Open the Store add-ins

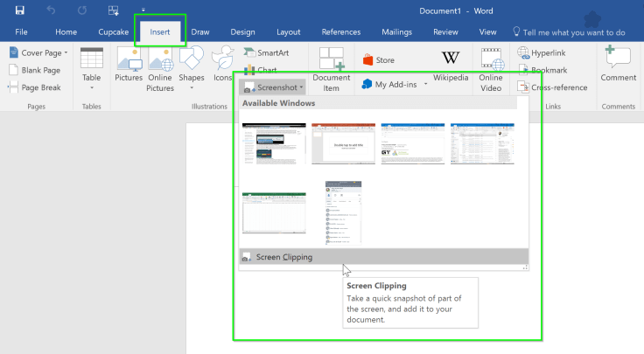pos(377,60)
